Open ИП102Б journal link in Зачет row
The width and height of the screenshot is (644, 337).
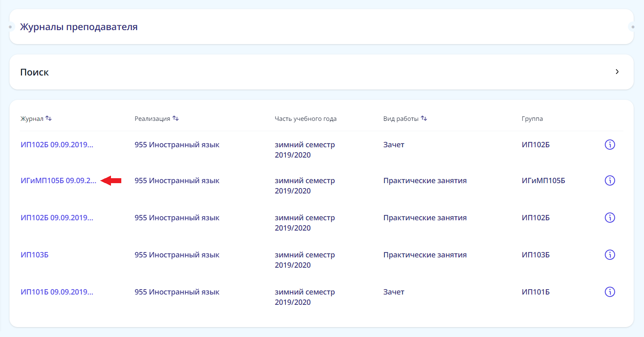57,145
